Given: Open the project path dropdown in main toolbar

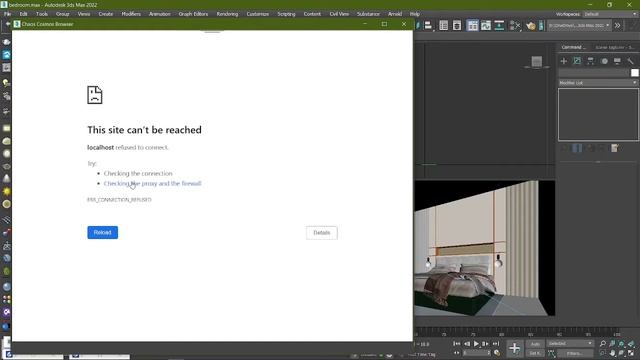Looking at the screenshot, I should (x=579, y=25).
